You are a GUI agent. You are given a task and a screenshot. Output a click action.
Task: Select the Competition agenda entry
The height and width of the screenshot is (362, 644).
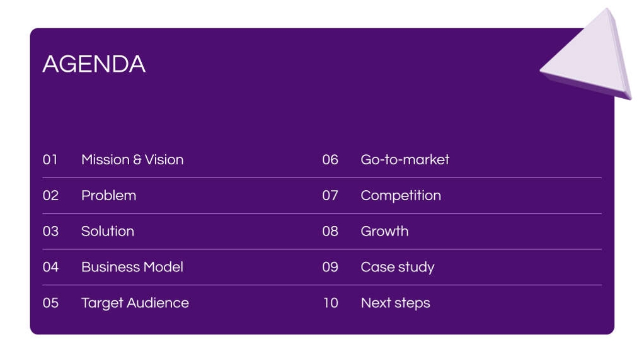click(x=401, y=196)
